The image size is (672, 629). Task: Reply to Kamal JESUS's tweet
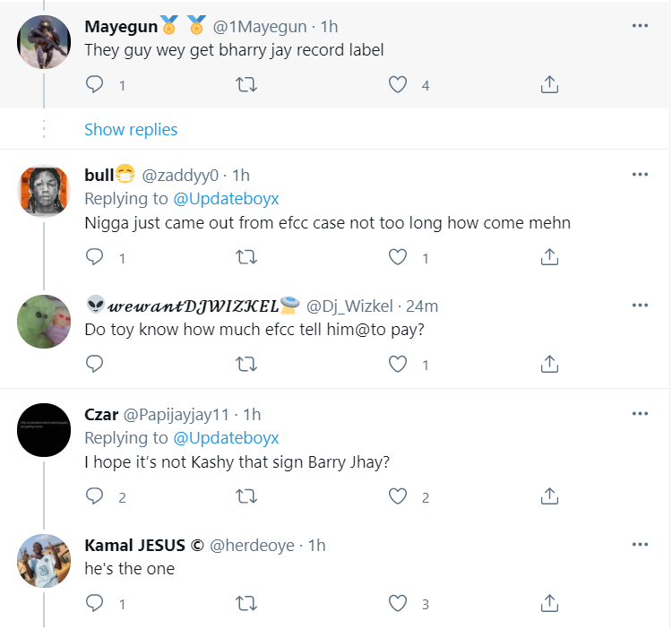pyautogui.click(x=95, y=604)
